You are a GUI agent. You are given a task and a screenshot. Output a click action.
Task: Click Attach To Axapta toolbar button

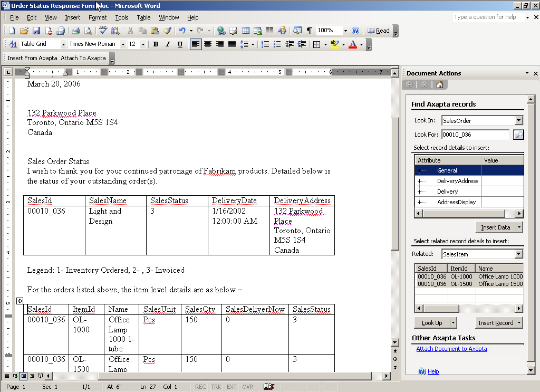click(83, 58)
